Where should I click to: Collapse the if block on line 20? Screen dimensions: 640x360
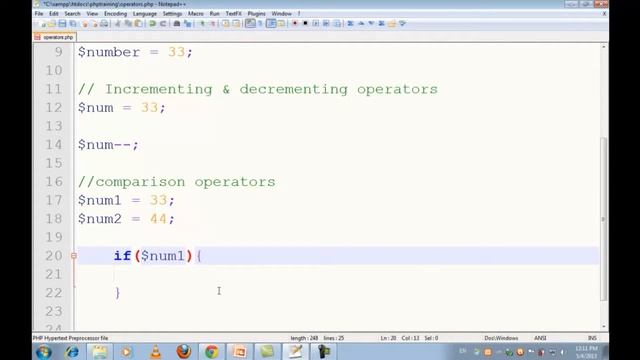click(x=73, y=256)
